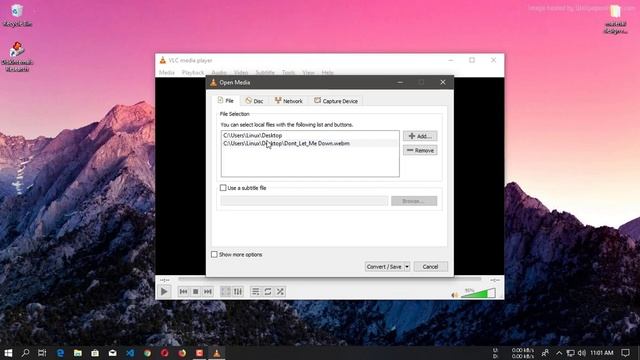Select the desktop shortcut below Recycle Bin
The width and height of the screenshot is (640, 360).
click(17, 56)
